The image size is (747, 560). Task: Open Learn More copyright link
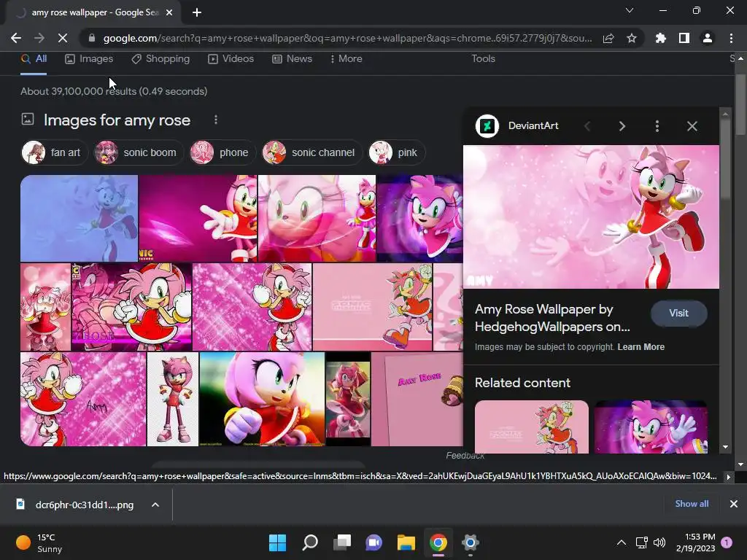click(640, 346)
